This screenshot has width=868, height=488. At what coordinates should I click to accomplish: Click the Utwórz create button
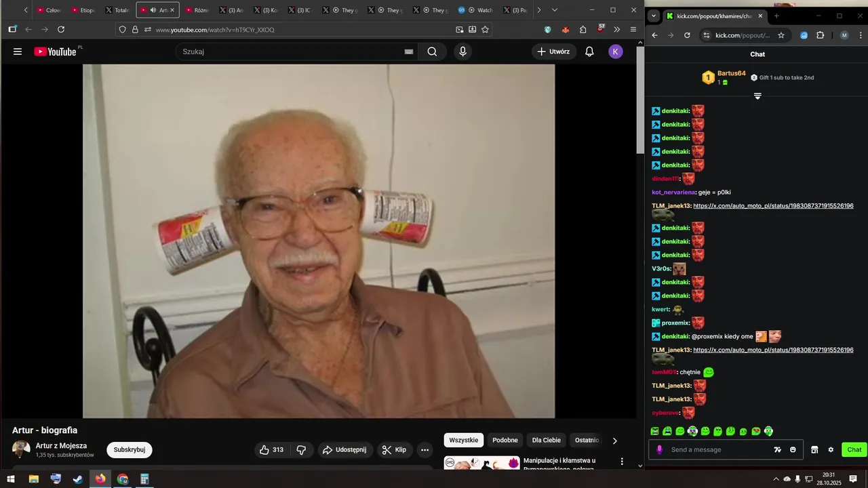click(553, 52)
